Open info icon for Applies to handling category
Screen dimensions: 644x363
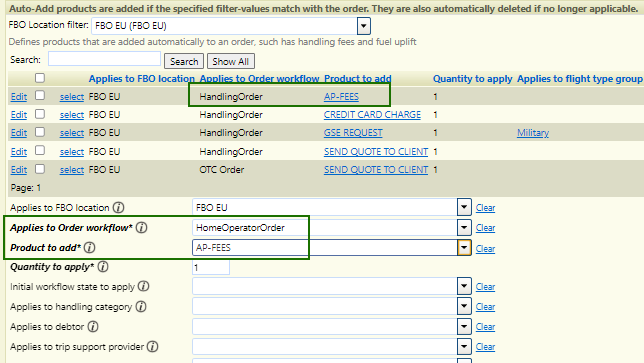point(141,307)
